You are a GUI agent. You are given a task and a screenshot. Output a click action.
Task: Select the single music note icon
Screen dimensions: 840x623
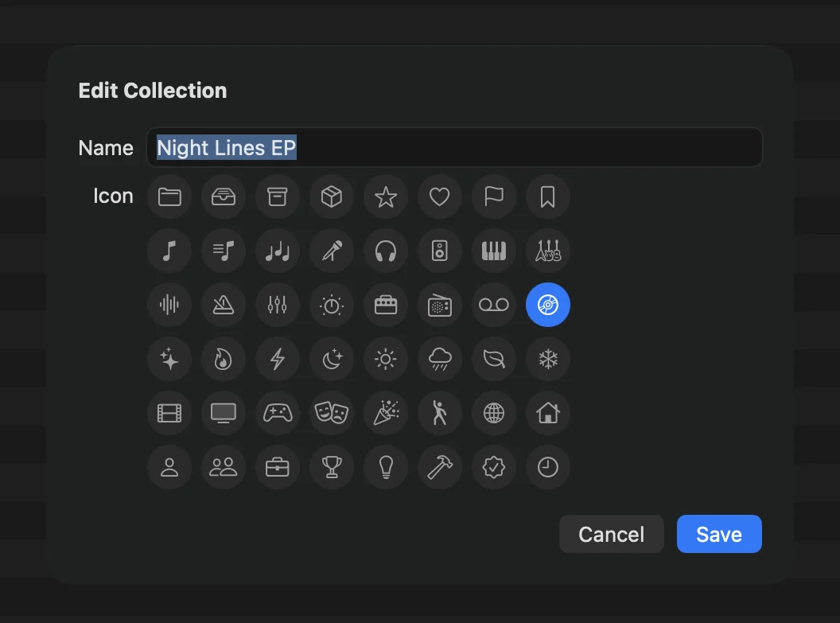(169, 251)
